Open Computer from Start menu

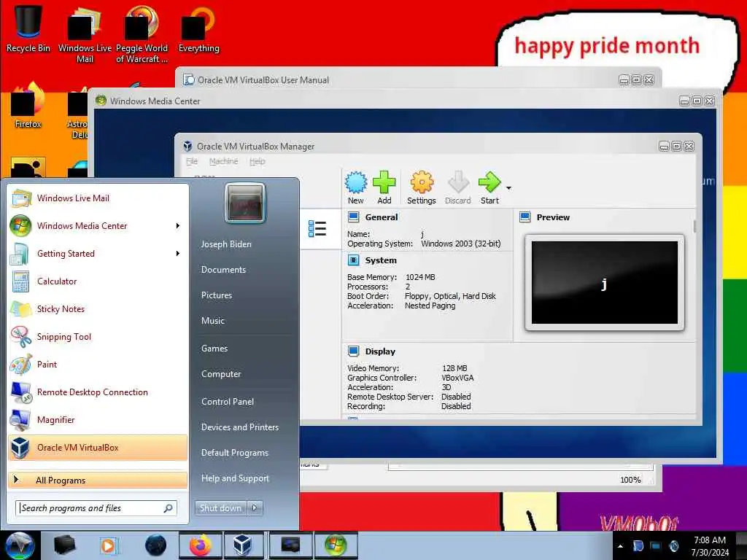221,374
